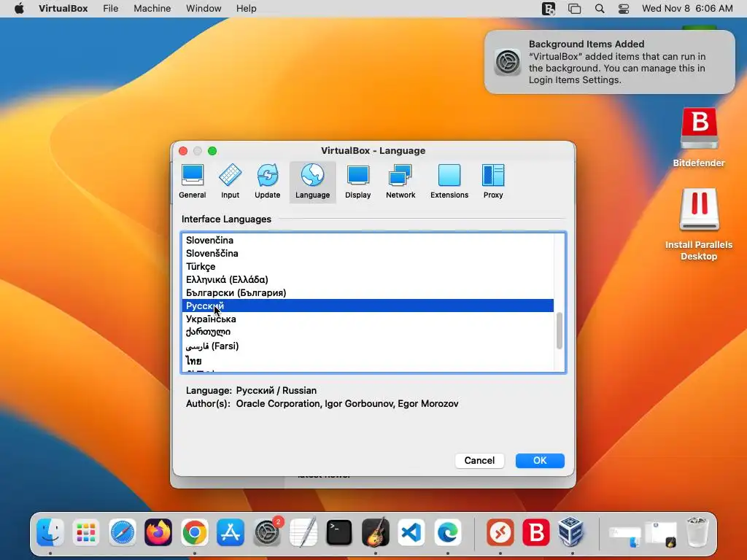
Task: Launch Safari from the Dock
Action: [x=123, y=532]
